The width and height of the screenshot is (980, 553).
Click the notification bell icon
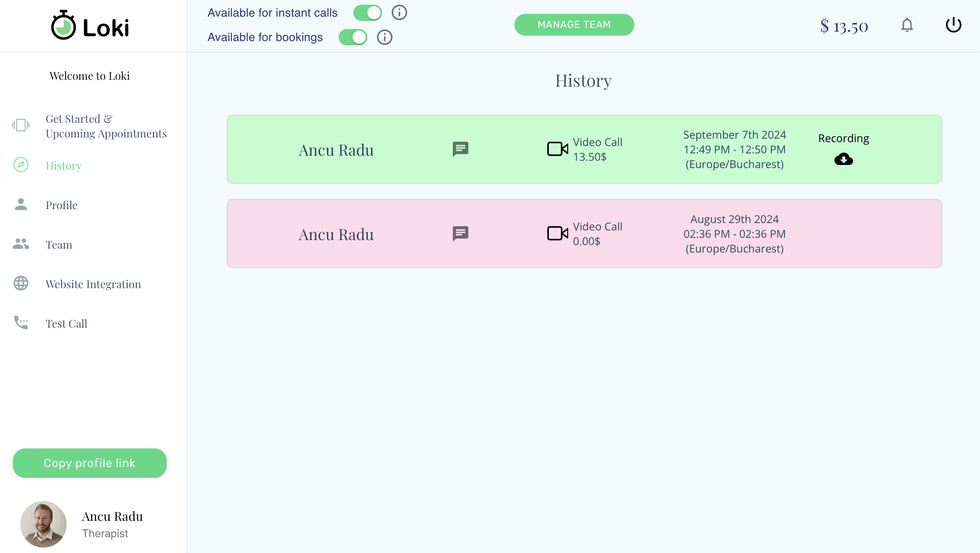[906, 26]
